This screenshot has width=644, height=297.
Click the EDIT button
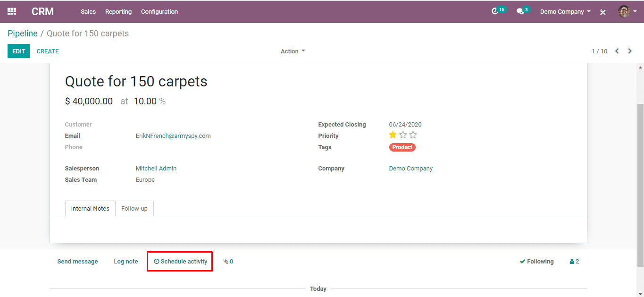point(18,51)
